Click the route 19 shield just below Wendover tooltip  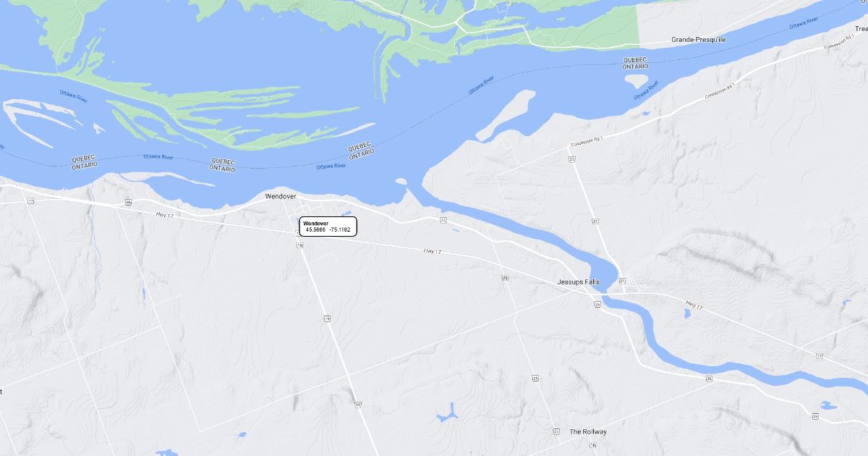[299, 245]
